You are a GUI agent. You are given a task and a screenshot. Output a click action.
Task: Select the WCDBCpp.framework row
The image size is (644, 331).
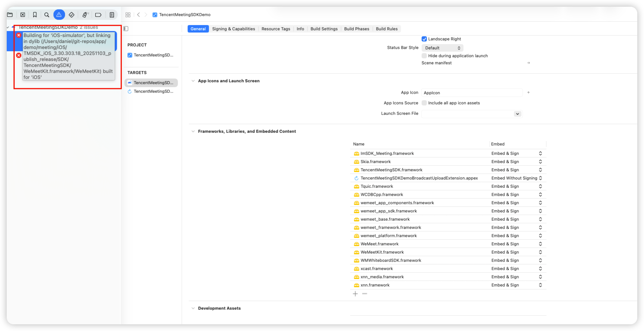coord(448,194)
